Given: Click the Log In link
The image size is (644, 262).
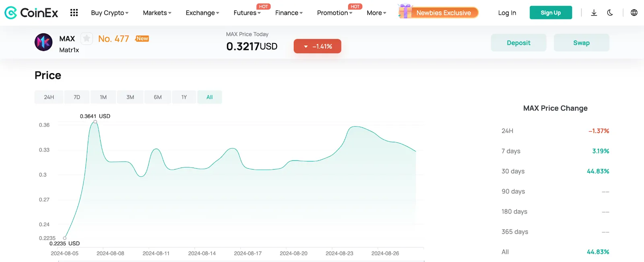Looking at the screenshot, I should [507, 13].
